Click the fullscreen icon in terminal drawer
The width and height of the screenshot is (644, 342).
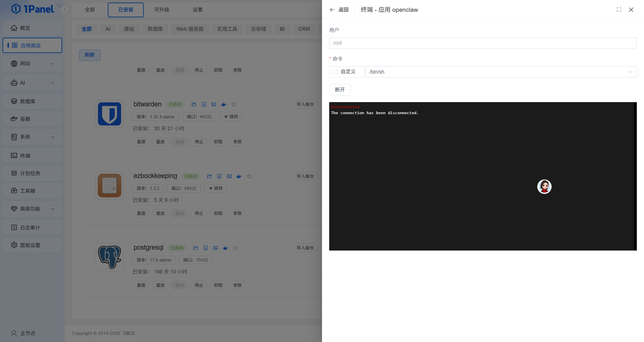point(619,9)
